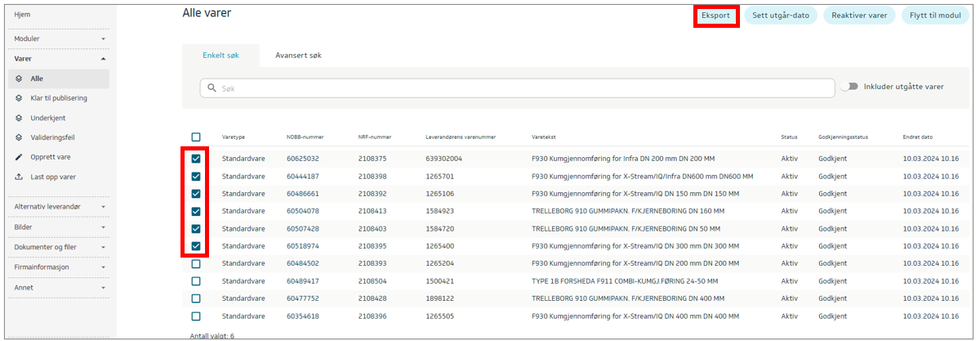
Task: Uncheck the row with NOBB-nummer 60625032
Action: [196, 159]
